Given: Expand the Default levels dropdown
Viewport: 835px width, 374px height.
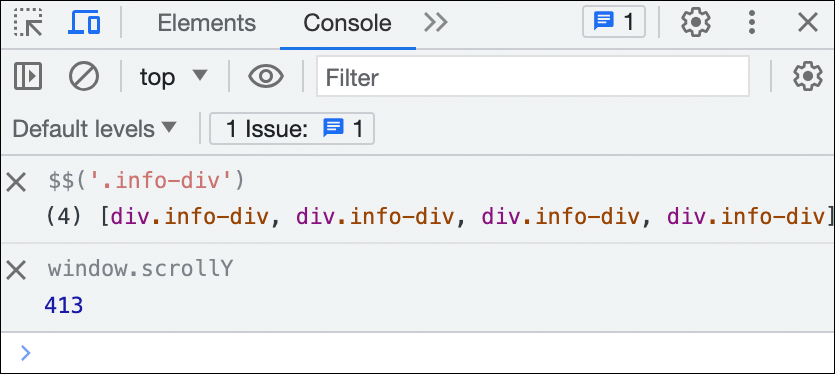Looking at the screenshot, I should [94, 129].
